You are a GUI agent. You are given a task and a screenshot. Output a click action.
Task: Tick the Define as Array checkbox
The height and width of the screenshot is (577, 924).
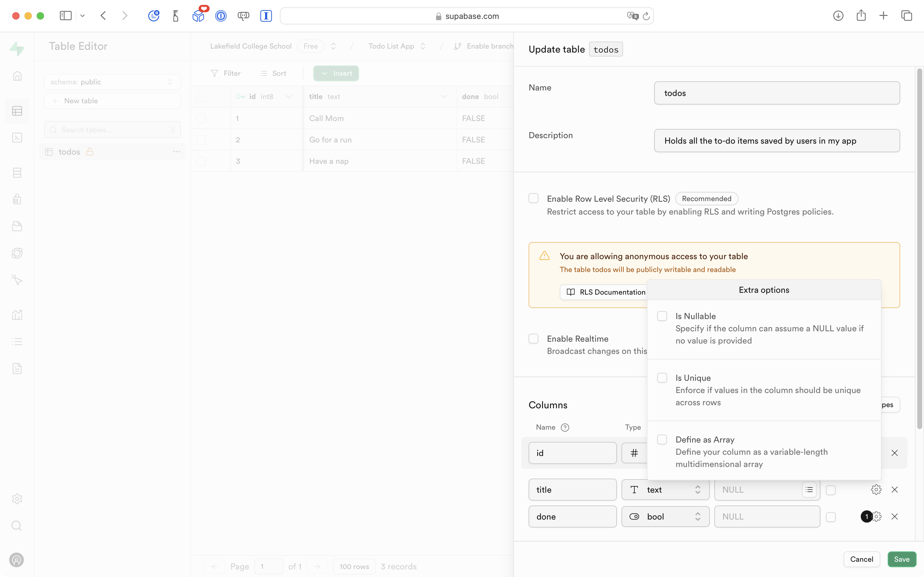(x=662, y=439)
